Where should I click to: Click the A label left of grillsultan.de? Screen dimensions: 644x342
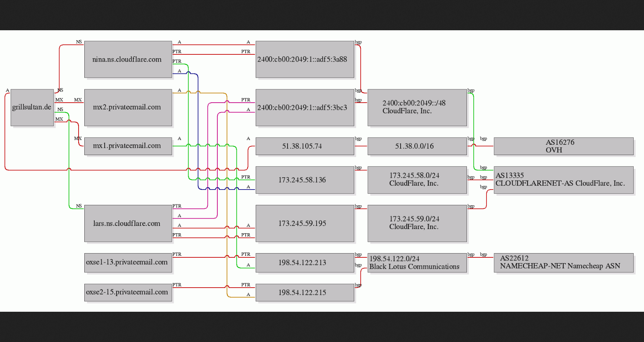pyautogui.click(x=7, y=90)
